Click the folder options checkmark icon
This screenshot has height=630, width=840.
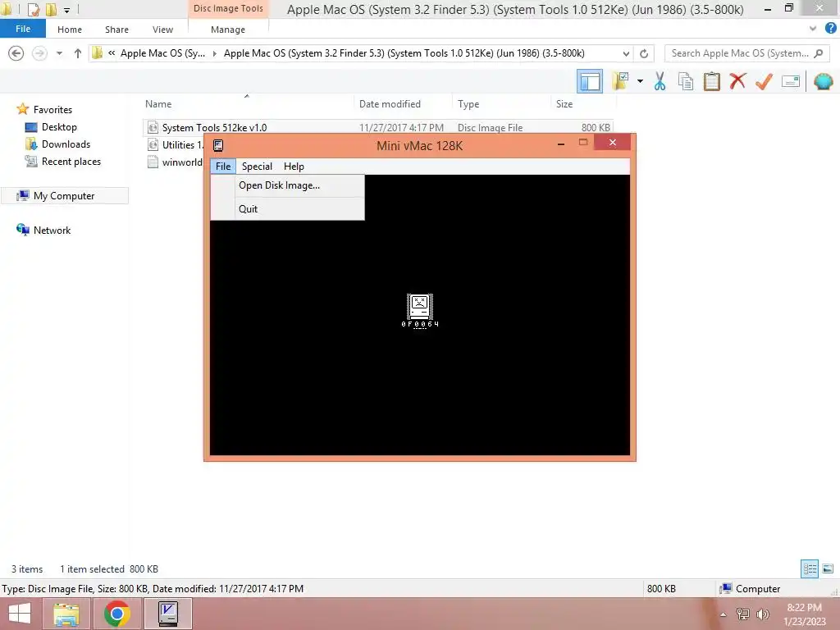pos(620,81)
